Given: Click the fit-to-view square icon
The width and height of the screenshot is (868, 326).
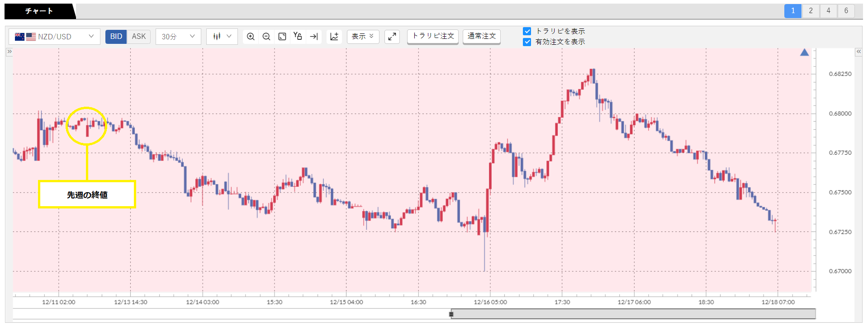Looking at the screenshot, I should click(x=282, y=37).
